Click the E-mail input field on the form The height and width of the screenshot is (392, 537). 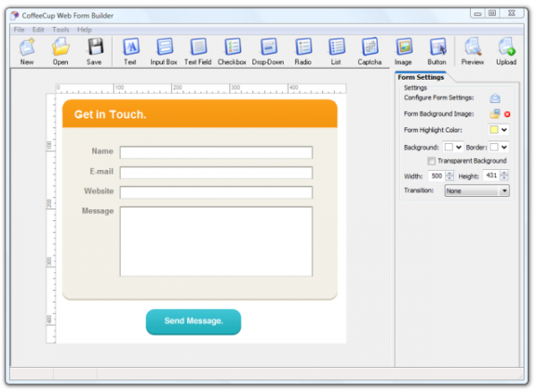[216, 173]
